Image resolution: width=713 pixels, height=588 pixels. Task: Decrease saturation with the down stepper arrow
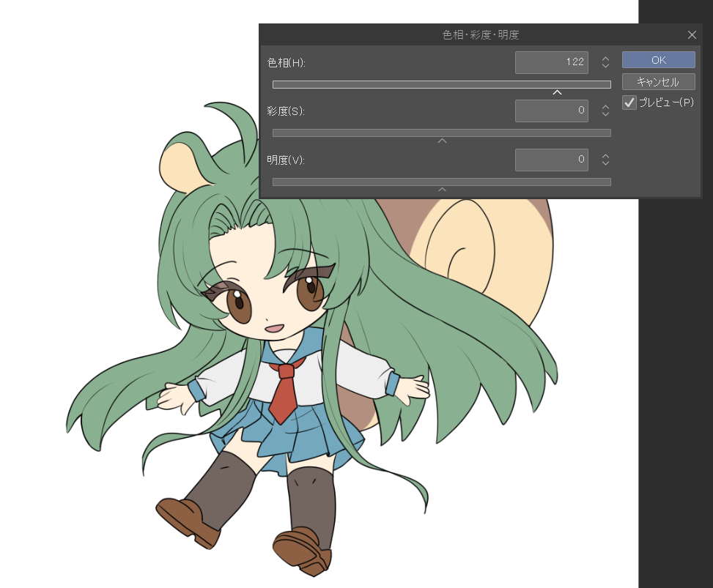(x=605, y=115)
